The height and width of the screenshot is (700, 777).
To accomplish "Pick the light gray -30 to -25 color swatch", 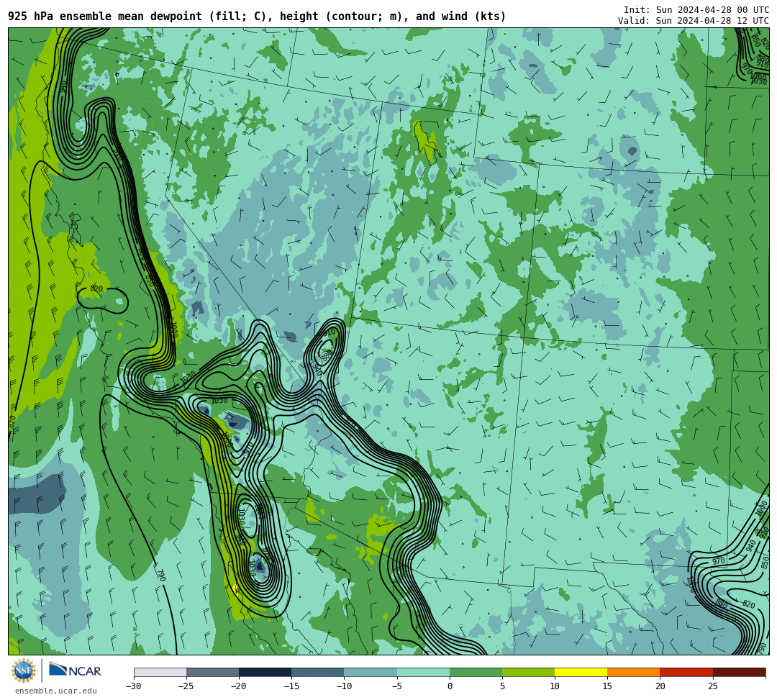I will coord(160,672).
